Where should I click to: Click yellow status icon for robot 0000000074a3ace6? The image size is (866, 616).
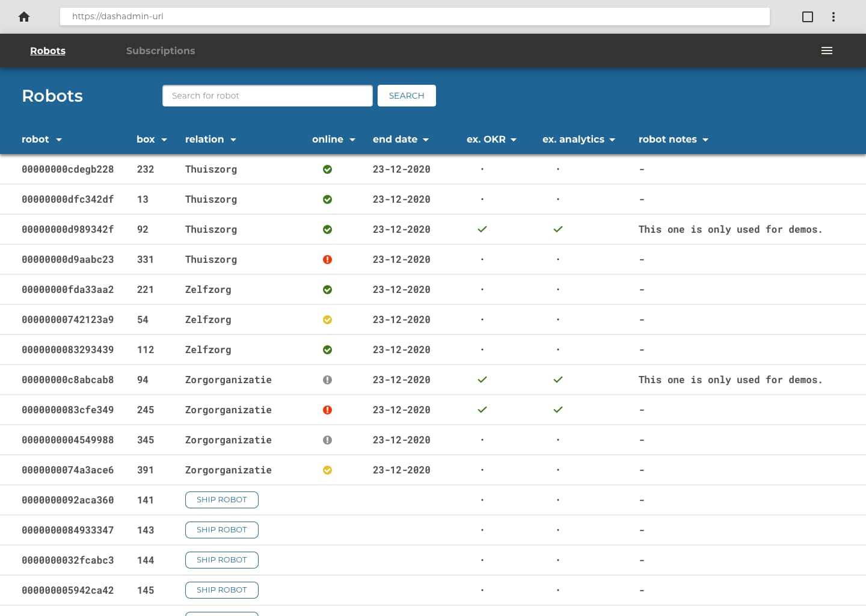(x=327, y=470)
